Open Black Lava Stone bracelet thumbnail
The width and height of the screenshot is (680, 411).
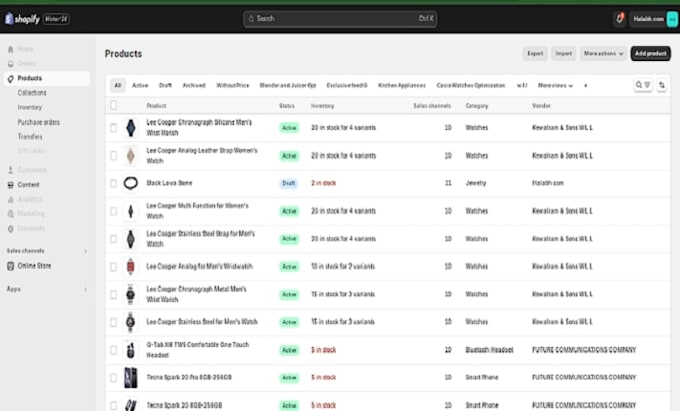click(131, 183)
